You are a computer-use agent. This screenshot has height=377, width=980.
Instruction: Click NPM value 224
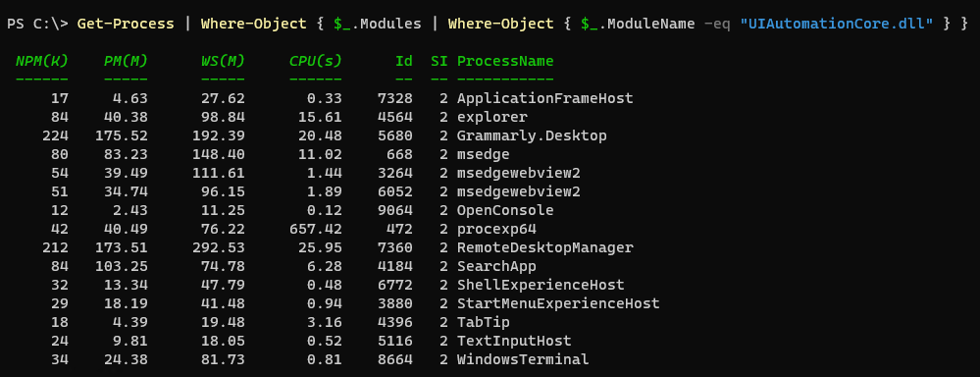[x=55, y=135]
